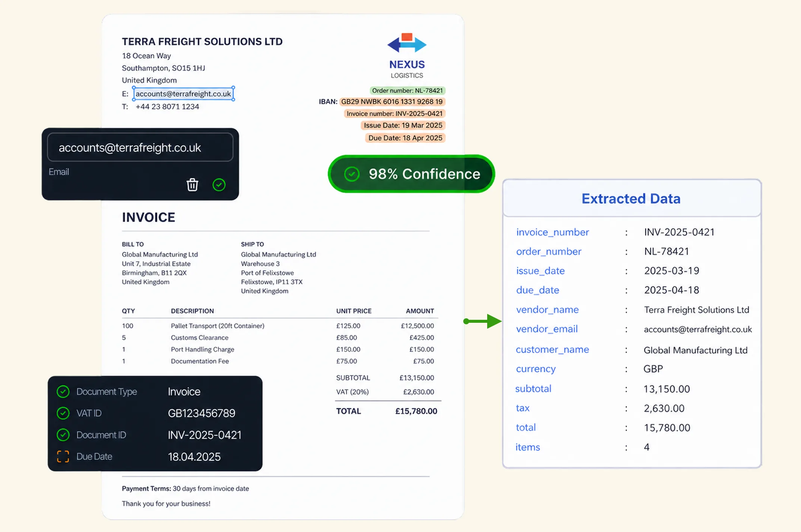Click the Payment Terms line
The width and height of the screenshot is (801, 532).
185,489
